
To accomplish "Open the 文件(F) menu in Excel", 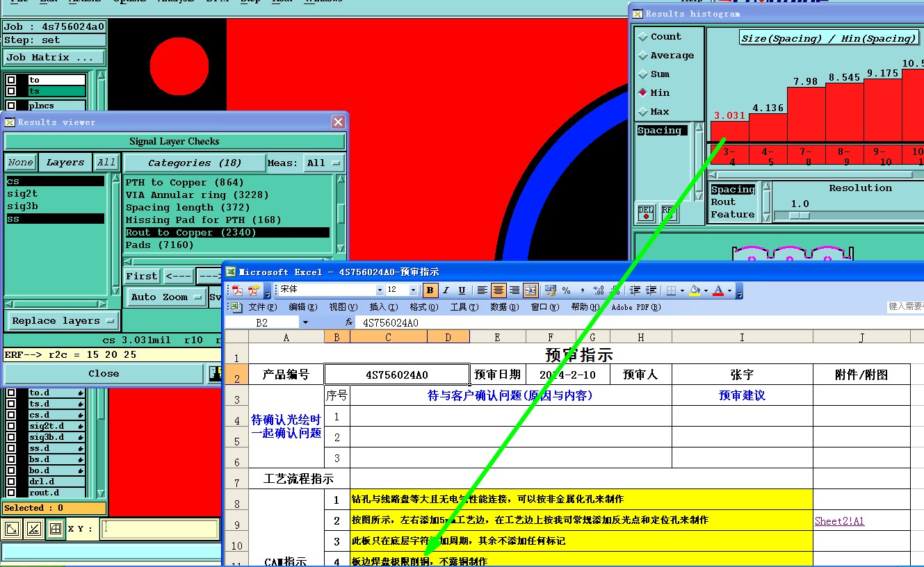I will point(262,307).
